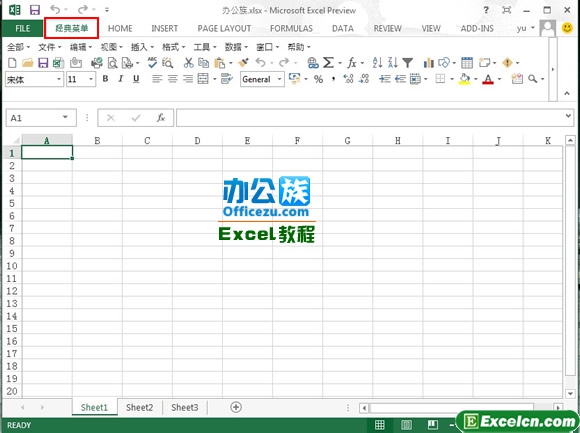The height and width of the screenshot is (433, 580).
Task: Switch to Page Break Preview in status bar
Action: coord(433,425)
